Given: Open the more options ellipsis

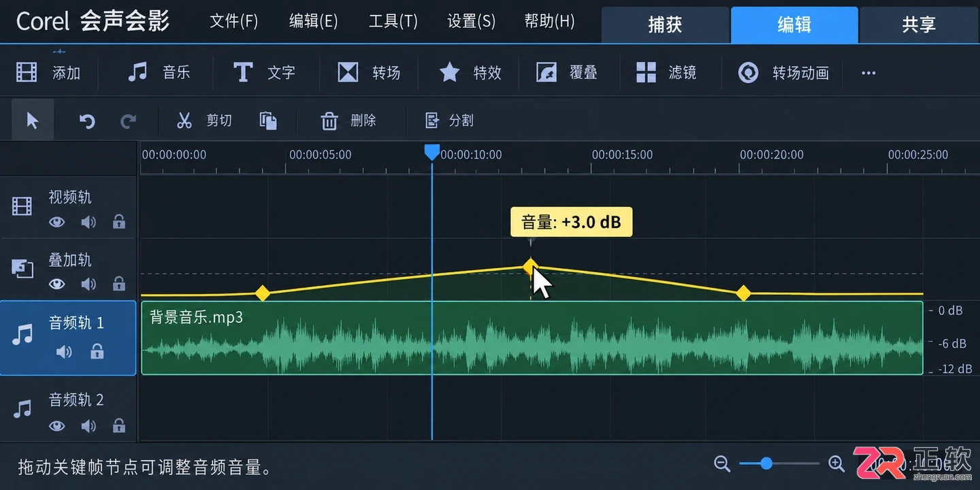Looking at the screenshot, I should (868, 73).
